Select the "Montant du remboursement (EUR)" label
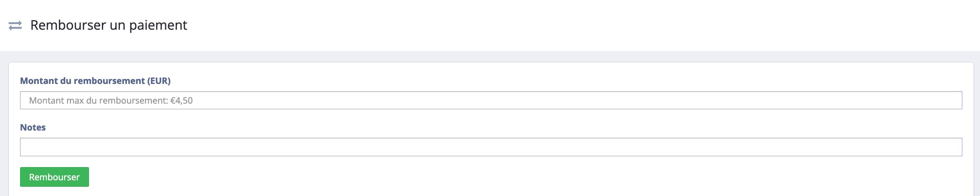Screen dimensions: 980x196 (95, 81)
